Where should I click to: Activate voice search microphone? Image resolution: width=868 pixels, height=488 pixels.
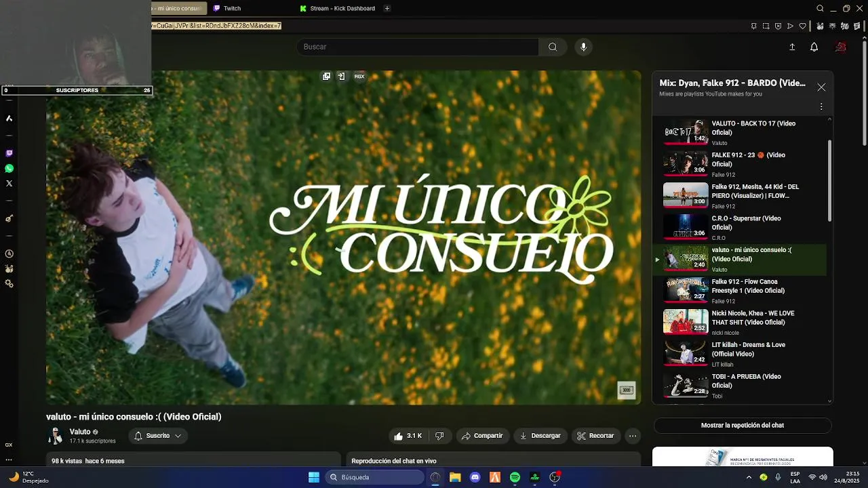pos(583,47)
